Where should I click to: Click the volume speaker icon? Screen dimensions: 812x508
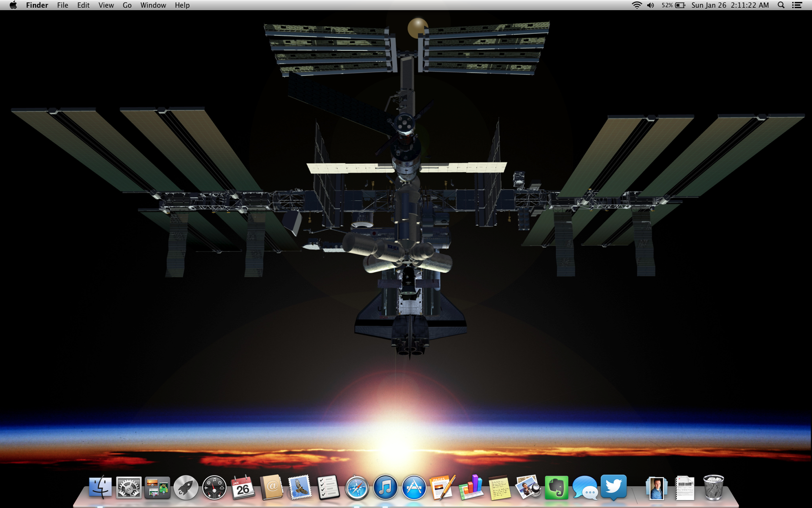(651, 5)
